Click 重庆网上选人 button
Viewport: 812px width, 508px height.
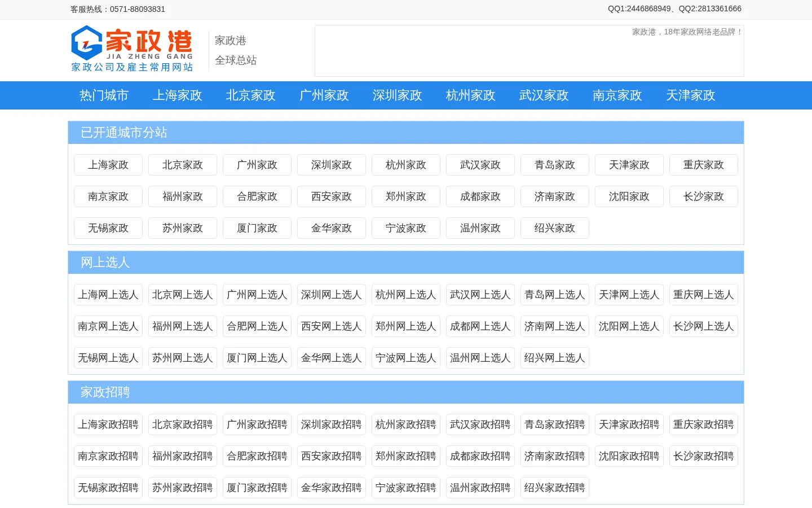(x=704, y=295)
